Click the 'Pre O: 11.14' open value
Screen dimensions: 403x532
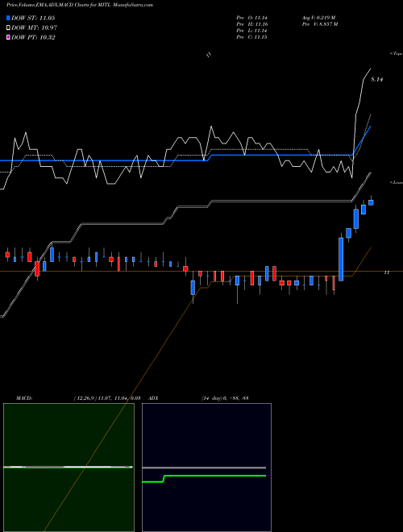click(252, 18)
